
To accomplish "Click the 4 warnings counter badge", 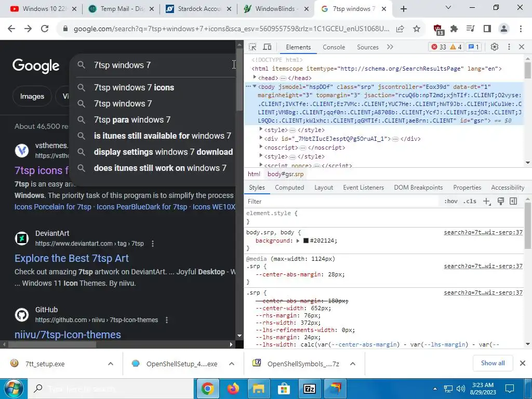I will coord(456,47).
